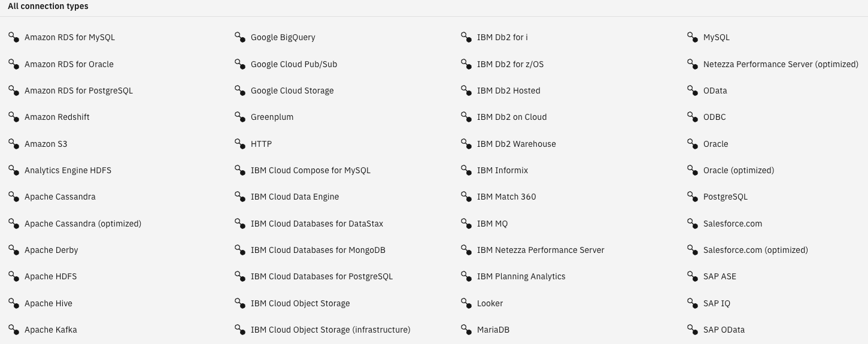Viewport: 868px width, 344px height.
Task: Click the connector icon next to IBM Cloud Object Storage (infrastructure)
Action: coord(240,330)
